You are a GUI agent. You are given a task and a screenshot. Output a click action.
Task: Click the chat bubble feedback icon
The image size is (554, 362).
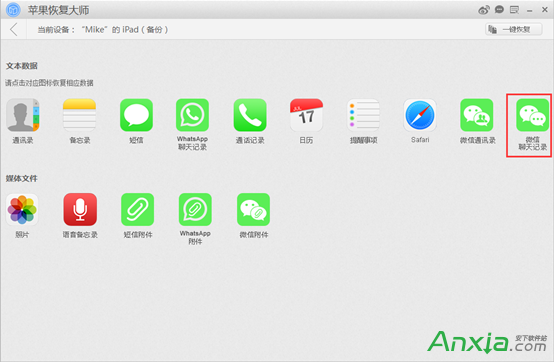pos(499,10)
